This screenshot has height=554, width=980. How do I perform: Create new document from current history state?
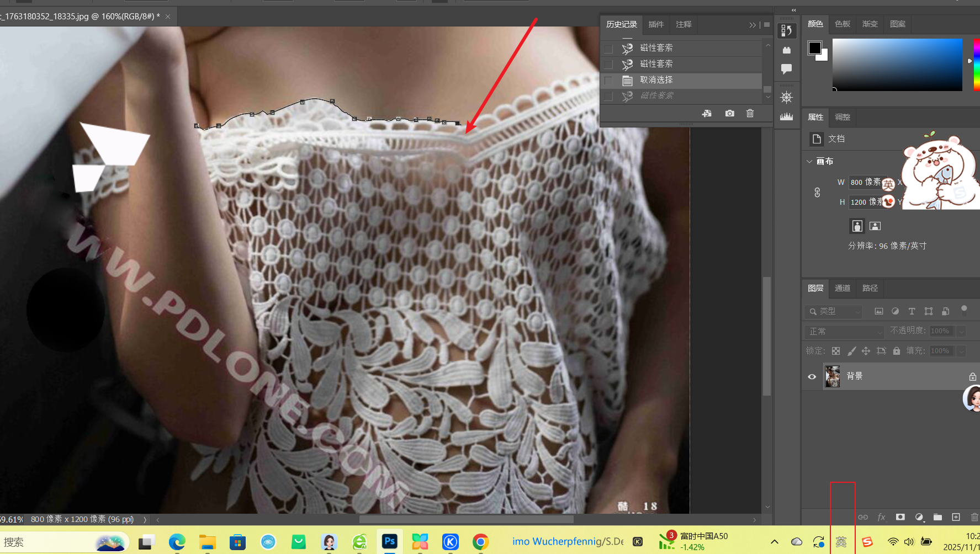tap(707, 113)
